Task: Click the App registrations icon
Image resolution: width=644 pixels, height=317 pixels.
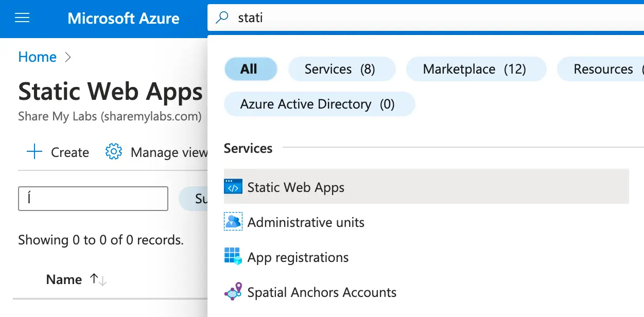Action: tap(233, 257)
